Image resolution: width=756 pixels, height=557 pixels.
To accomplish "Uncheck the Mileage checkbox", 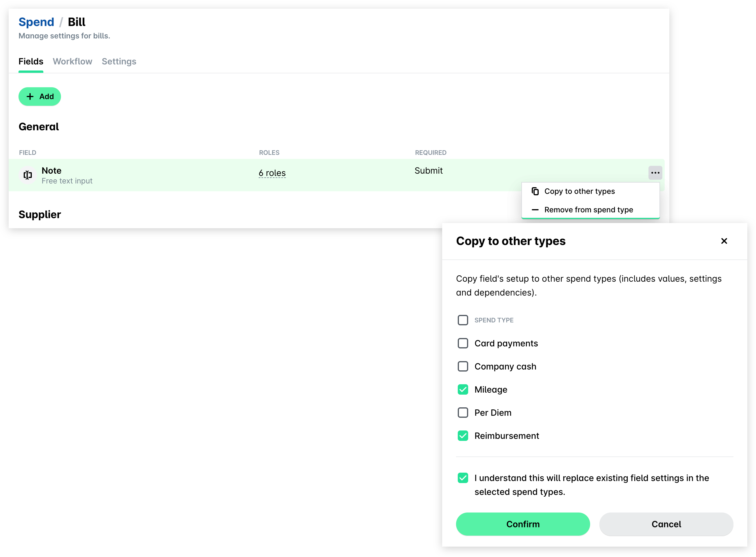I will [463, 389].
